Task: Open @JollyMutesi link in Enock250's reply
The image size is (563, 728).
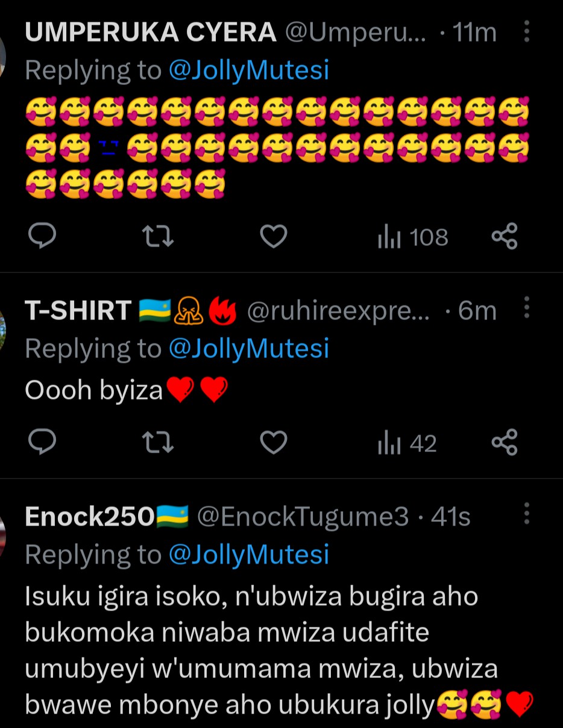Action: coord(249,554)
